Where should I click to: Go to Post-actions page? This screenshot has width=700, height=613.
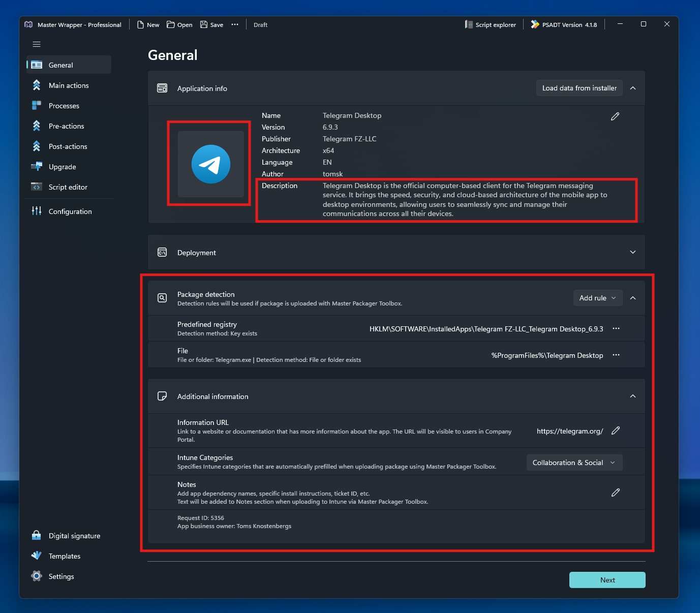coord(69,146)
